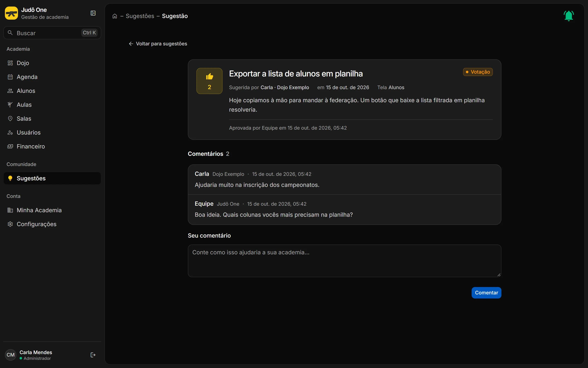Click the home breadcrumb icon

115,16
